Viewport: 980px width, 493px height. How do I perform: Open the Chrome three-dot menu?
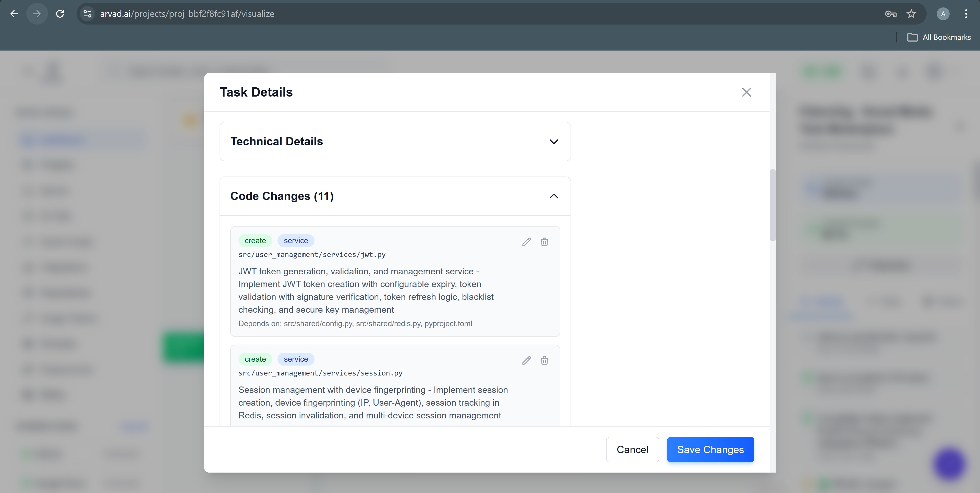(966, 14)
